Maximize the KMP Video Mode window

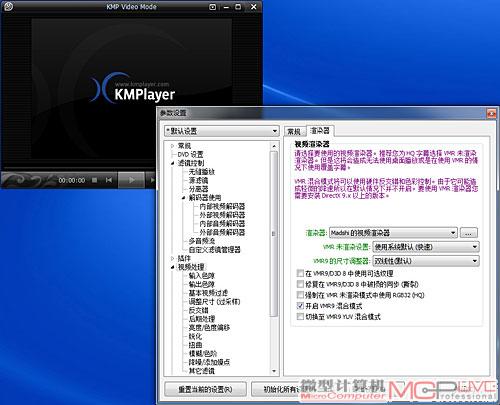pyautogui.click(x=238, y=7)
